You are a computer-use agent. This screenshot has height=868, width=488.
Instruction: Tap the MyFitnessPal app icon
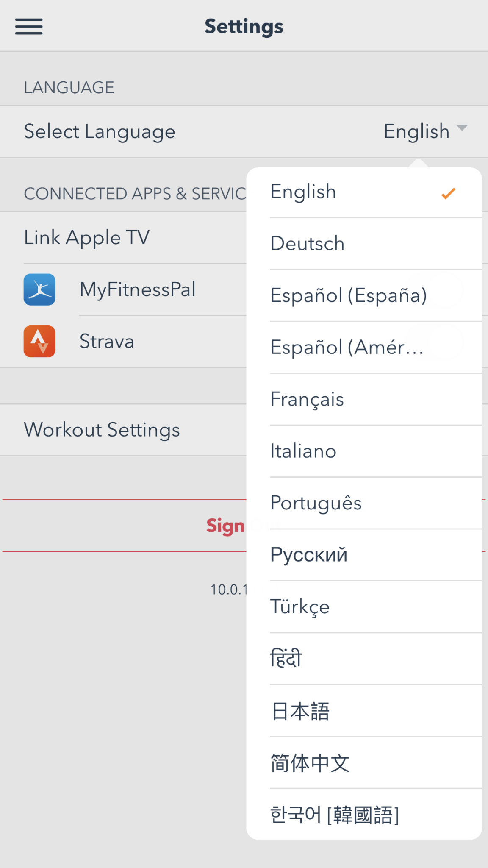tap(39, 290)
